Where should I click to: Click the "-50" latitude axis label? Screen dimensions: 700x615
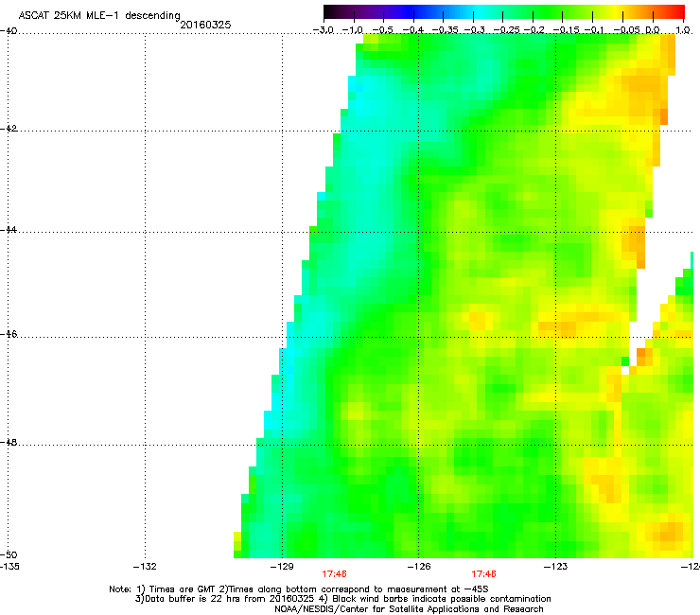coord(9,554)
